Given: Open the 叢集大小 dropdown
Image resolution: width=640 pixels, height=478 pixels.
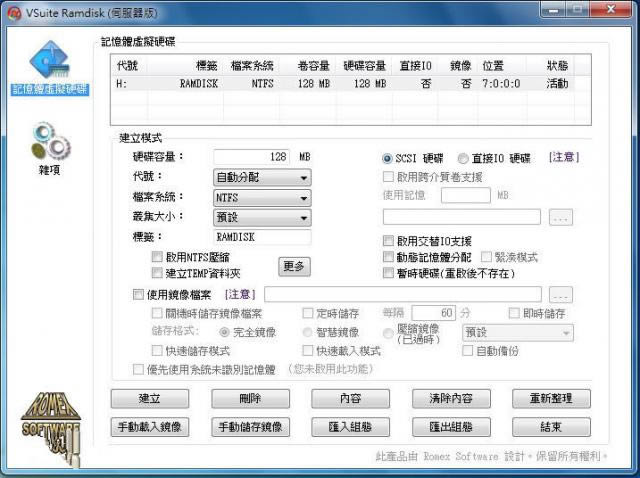Looking at the screenshot, I should coord(262,218).
